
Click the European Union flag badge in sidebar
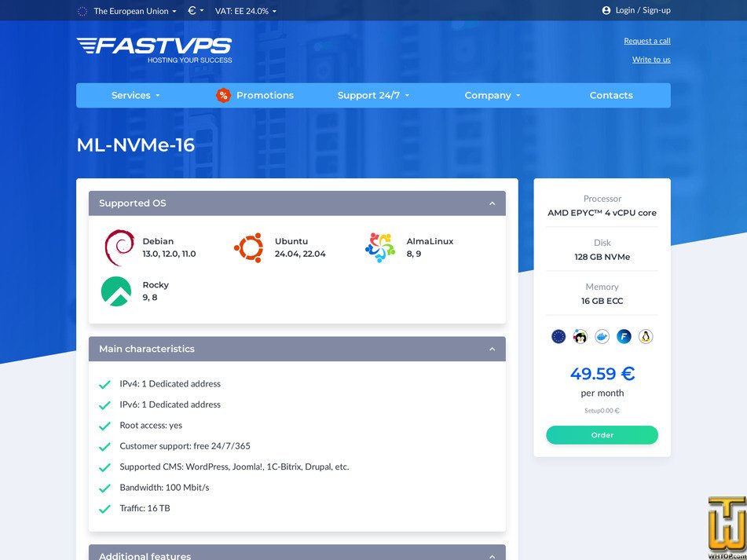[558, 337]
